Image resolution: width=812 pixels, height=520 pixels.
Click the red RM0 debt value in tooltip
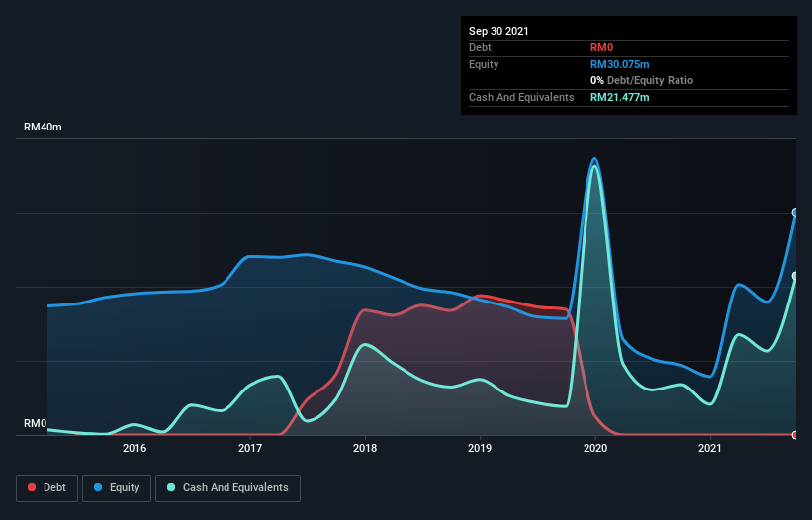tap(601, 47)
